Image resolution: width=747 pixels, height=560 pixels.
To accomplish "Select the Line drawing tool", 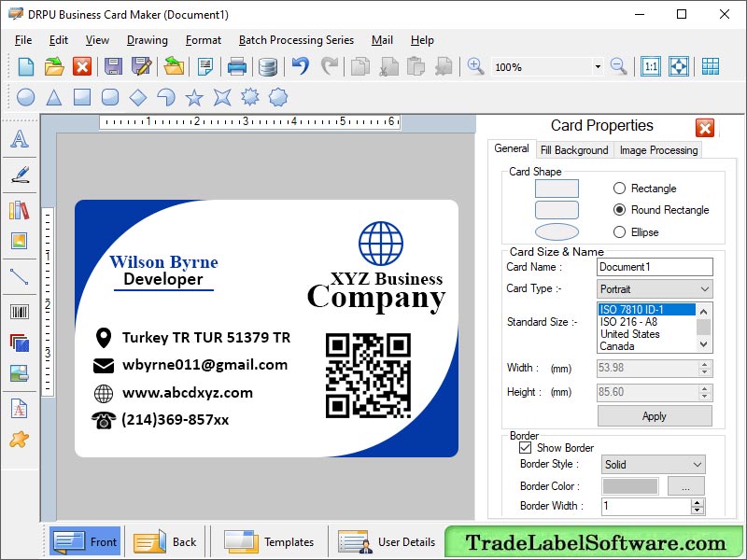I will (21, 278).
